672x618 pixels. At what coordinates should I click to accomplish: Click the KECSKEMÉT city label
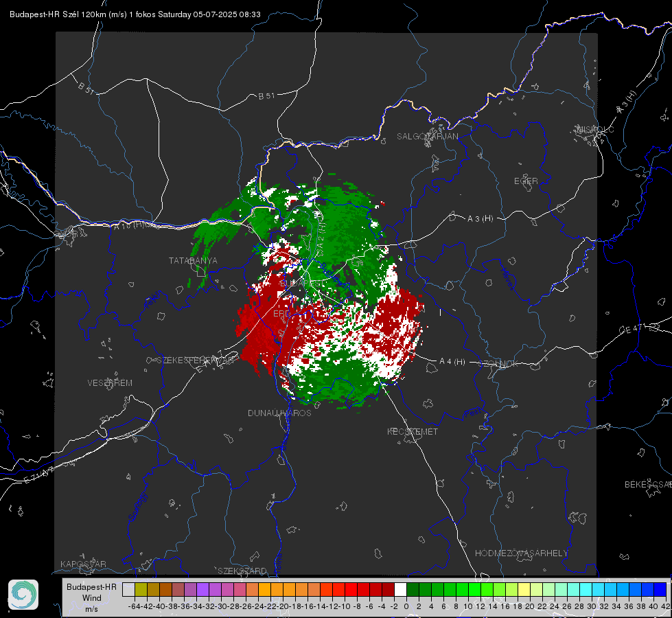pyautogui.click(x=413, y=431)
